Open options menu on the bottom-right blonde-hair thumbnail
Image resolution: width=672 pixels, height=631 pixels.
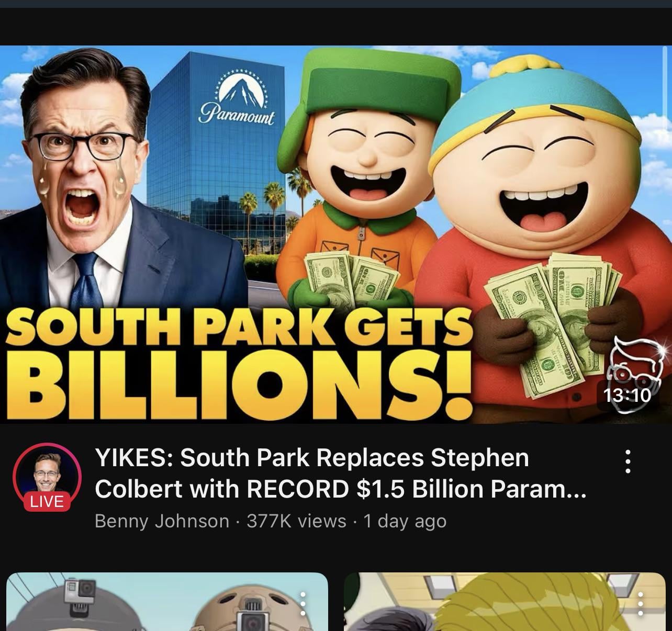click(x=641, y=604)
